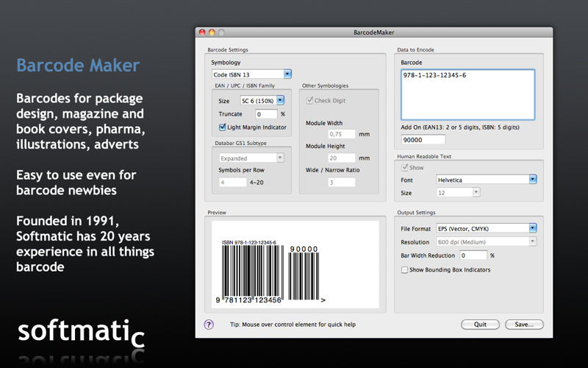Click the 'Other Symbologies' group label
Image resolution: width=588 pixels, height=368 pixels.
pos(325,85)
